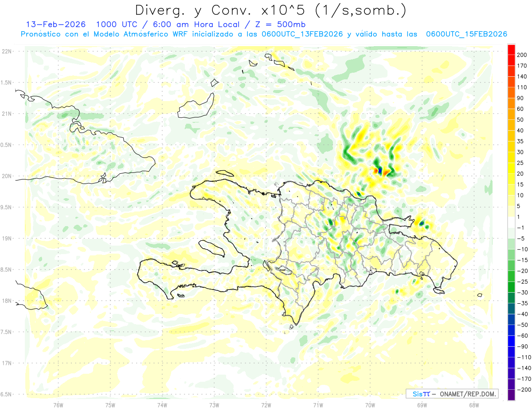Click the '70W' longitude label
The width and height of the screenshot is (532, 411).
(370, 405)
